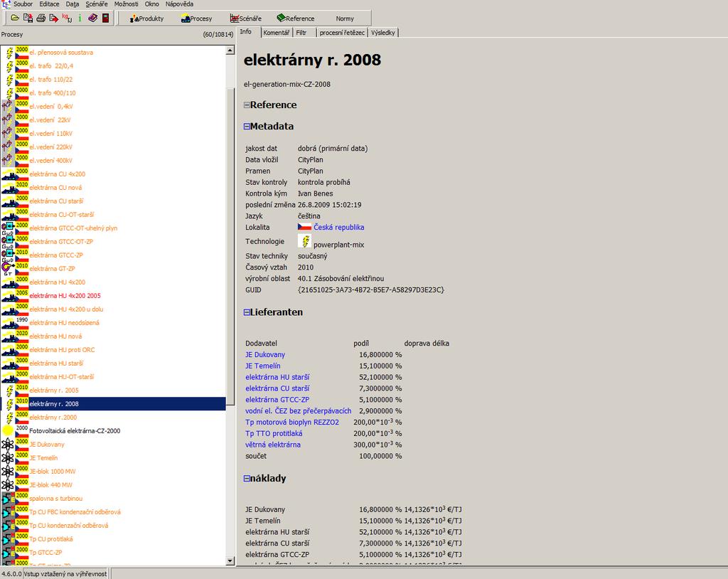
Task: Click the kg/TJ units toolbar icon
Action: 67,18
